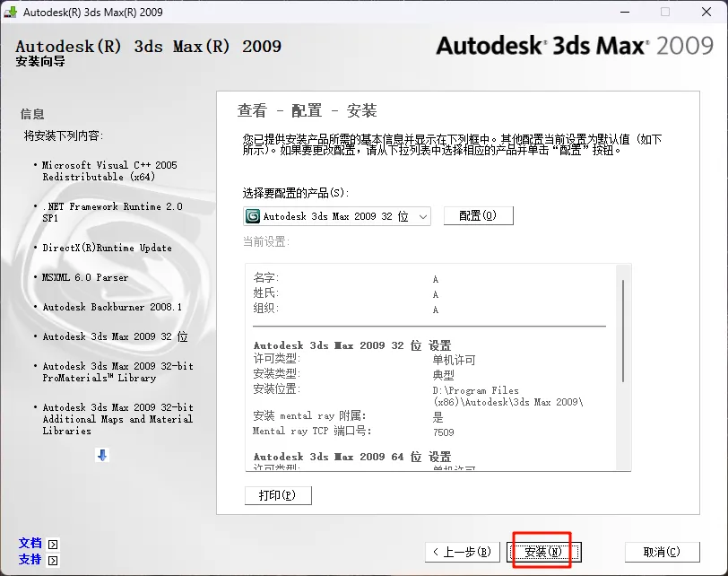Click the DirectX(R)Runtime Update entry
Image resolution: width=728 pixels, height=576 pixels.
(x=108, y=248)
